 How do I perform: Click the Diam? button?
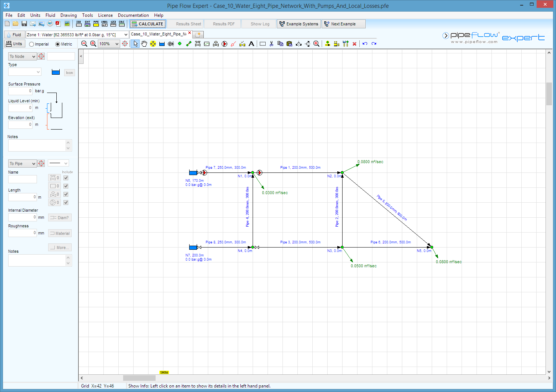pos(60,218)
